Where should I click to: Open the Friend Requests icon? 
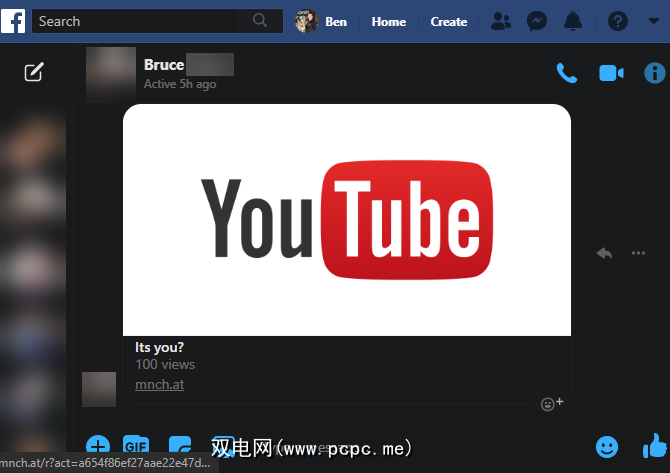[502, 21]
